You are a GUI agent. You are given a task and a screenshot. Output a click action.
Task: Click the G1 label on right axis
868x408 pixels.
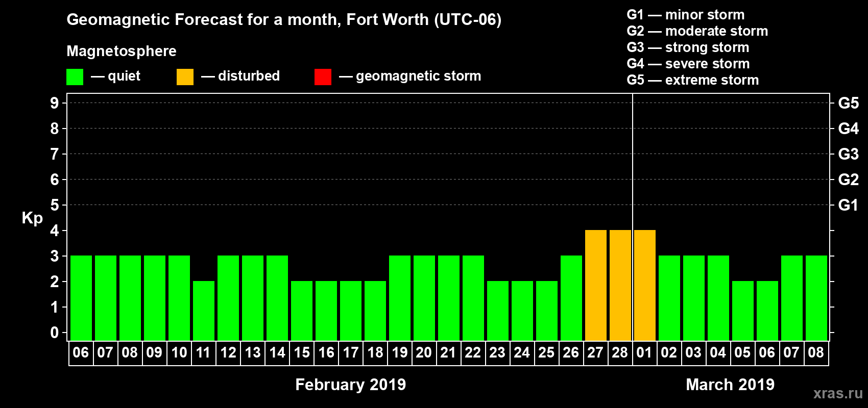(x=848, y=205)
